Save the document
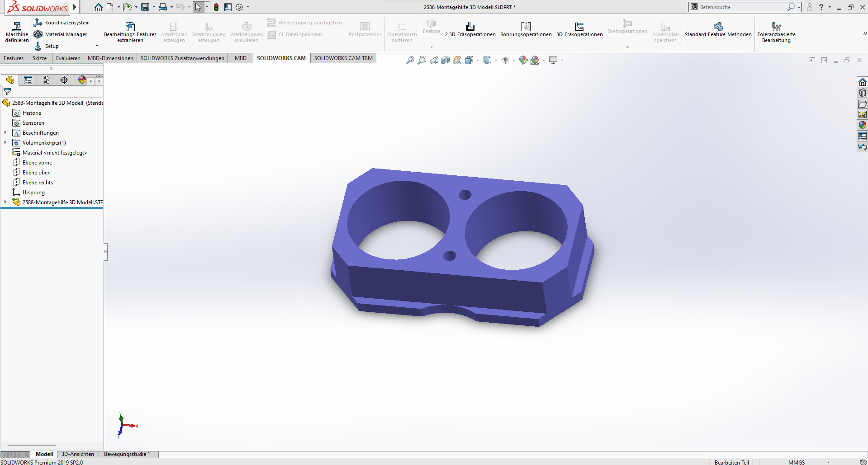The width and height of the screenshot is (868, 465). tap(145, 7)
